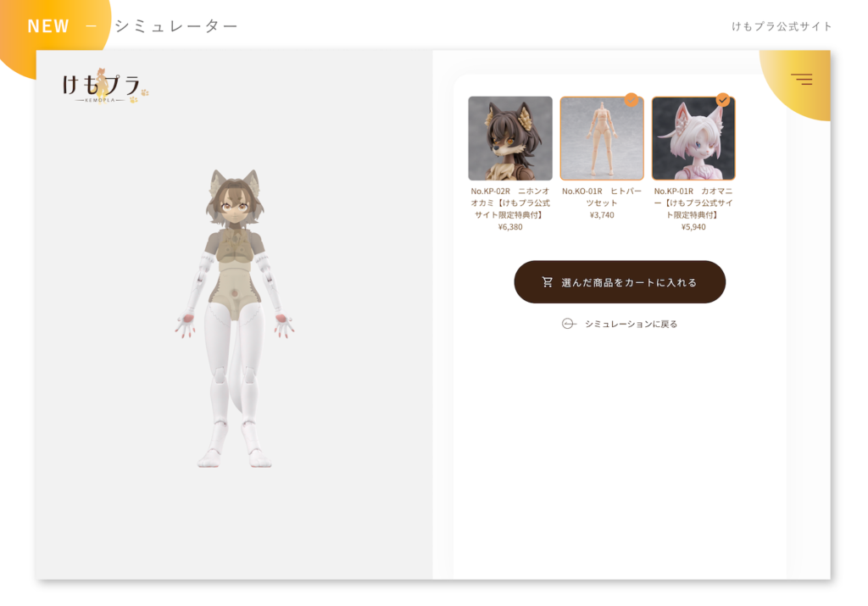The height and width of the screenshot is (606, 868).
Task: Click the シミュレーター page title
Action: click(x=176, y=26)
